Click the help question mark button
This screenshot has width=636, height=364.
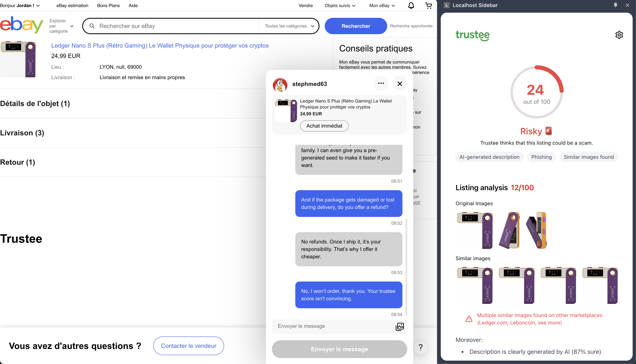(x=420, y=347)
